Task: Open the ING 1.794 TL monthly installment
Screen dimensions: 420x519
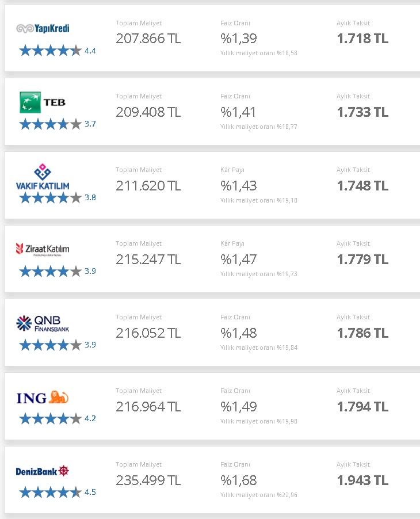Action: pos(362,407)
